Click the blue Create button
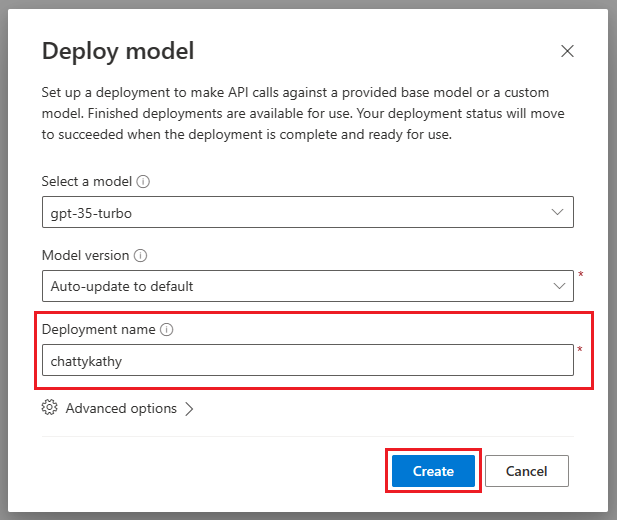The height and width of the screenshot is (520, 617). click(x=433, y=471)
